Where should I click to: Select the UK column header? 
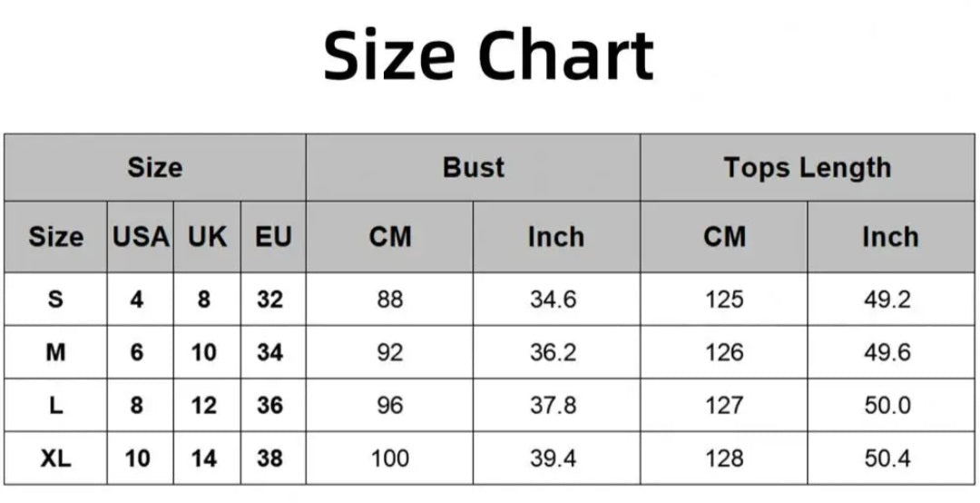[x=207, y=237]
